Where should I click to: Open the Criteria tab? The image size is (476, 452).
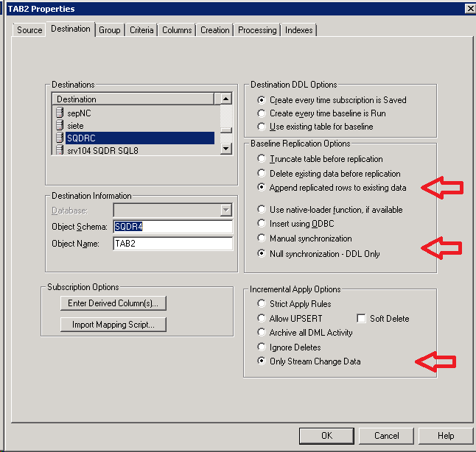coord(141,30)
